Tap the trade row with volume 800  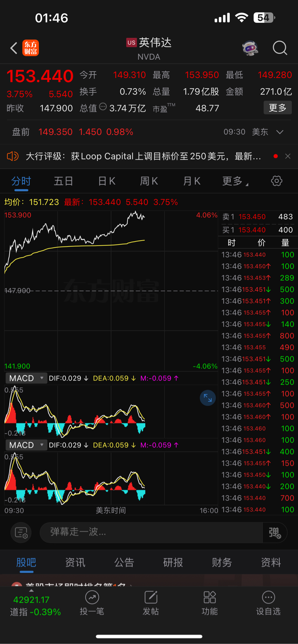258,336
